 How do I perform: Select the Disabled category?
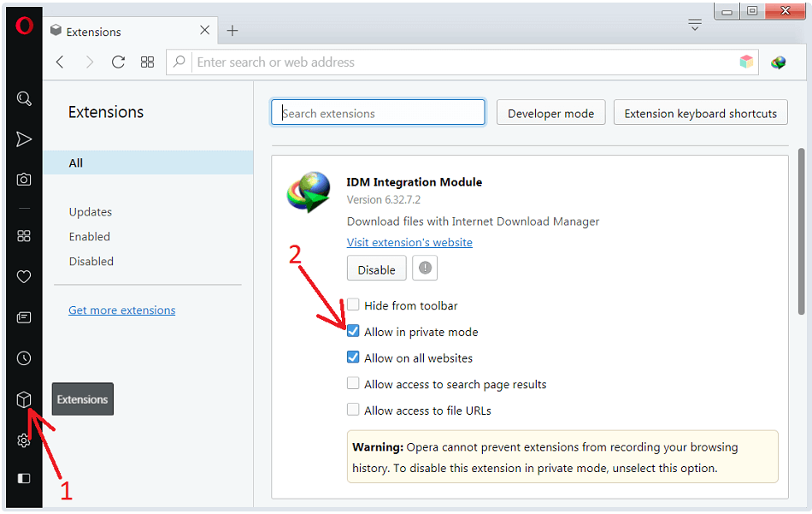(91, 262)
